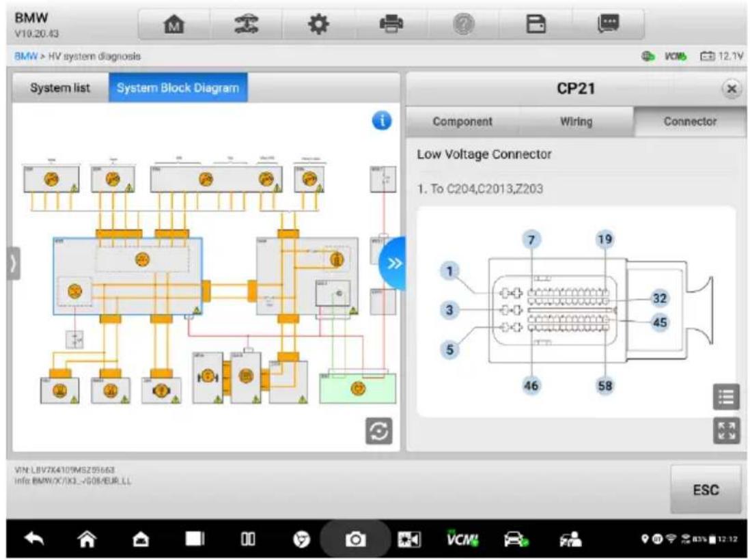Click the vehicle swap icon in toolbar
Image resolution: width=750 pixels, height=560 pixels.
coord(247,24)
